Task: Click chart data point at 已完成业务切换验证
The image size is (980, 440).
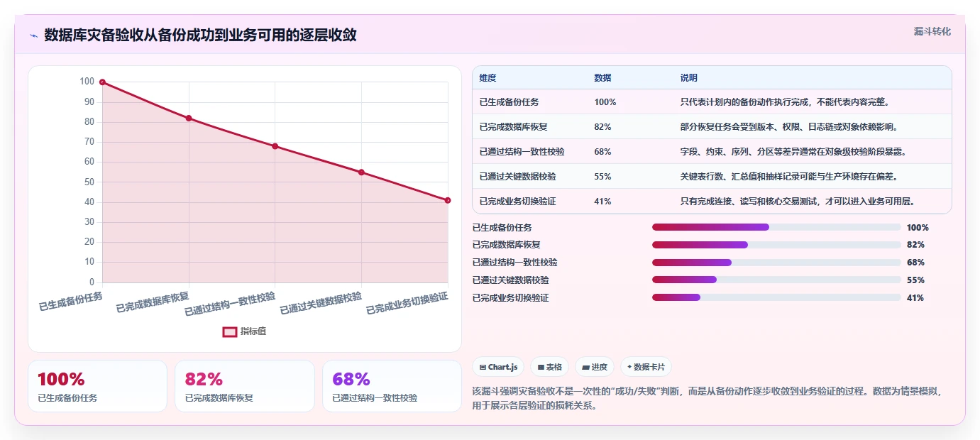Action: [x=448, y=200]
